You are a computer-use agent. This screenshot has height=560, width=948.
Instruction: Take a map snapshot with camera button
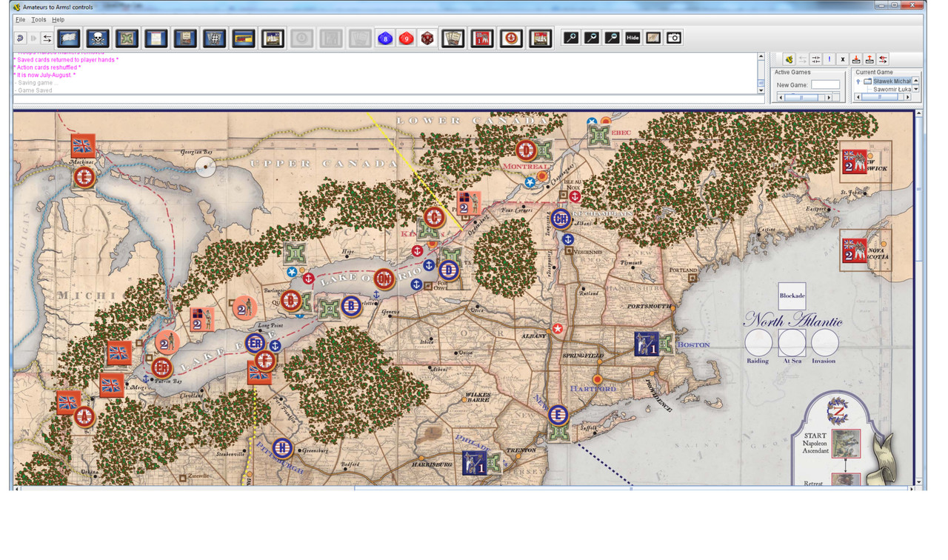click(x=674, y=38)
